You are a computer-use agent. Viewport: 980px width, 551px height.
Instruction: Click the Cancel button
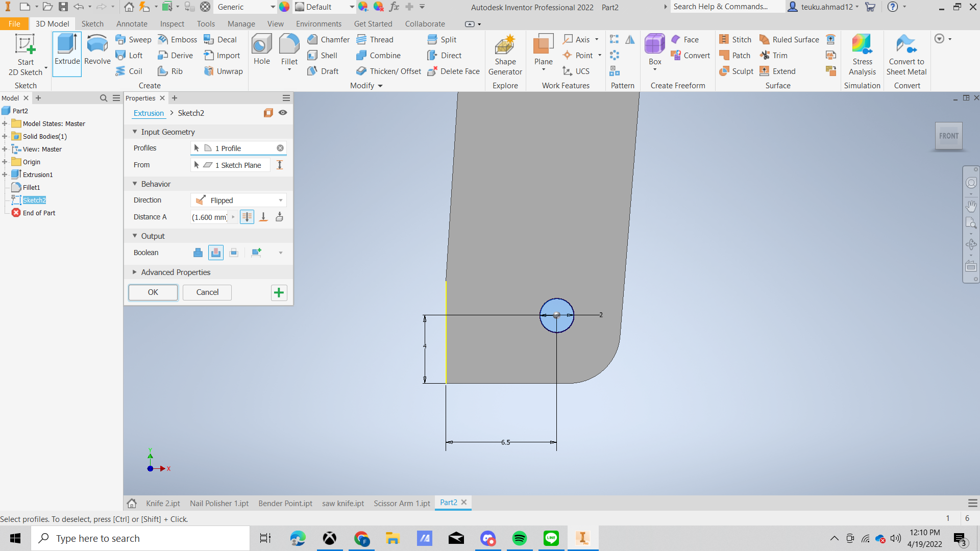click(x=207, y=292)
